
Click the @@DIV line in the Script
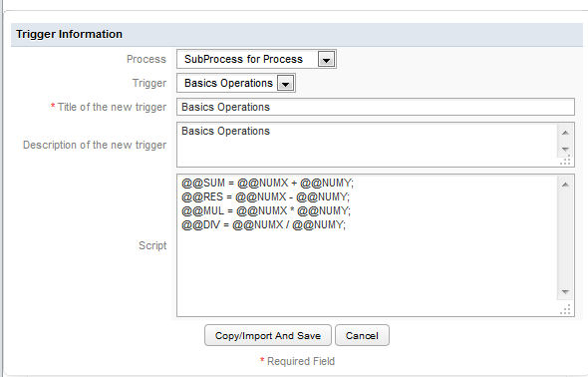263,224
